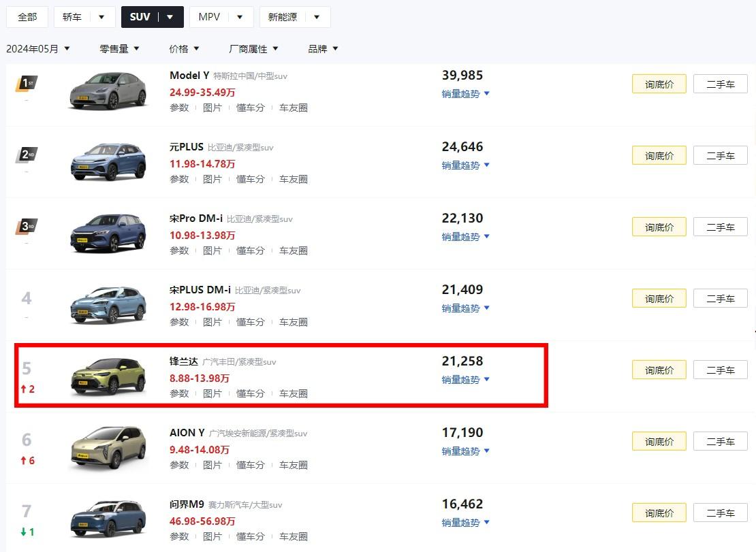The height and width of the screenshot is (552, 756).
Task: Click 二手车 button for AION Y
Action: [x=720, y=441]
